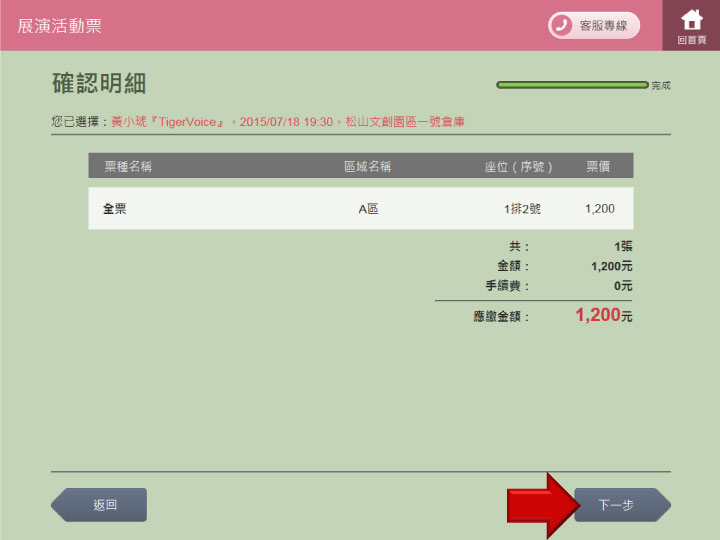Click the green progress bar at top
The image size is (720, 540).
(572, 85)
